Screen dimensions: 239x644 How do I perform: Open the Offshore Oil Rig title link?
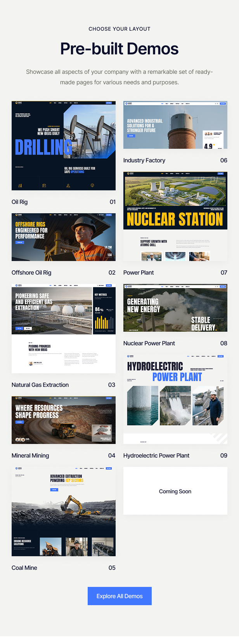pyautogui.click(x=31, y=273)
